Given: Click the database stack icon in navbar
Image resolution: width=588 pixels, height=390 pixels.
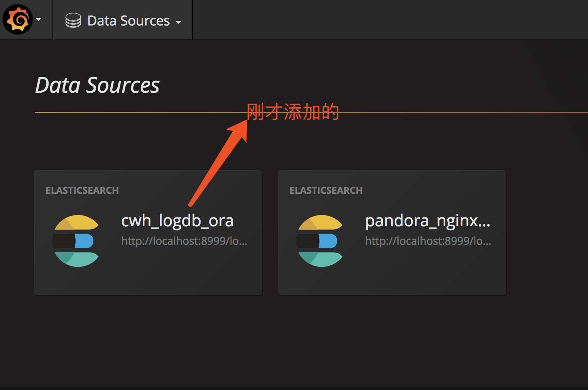Looking at the screenshot, I should tap(73, 20).
